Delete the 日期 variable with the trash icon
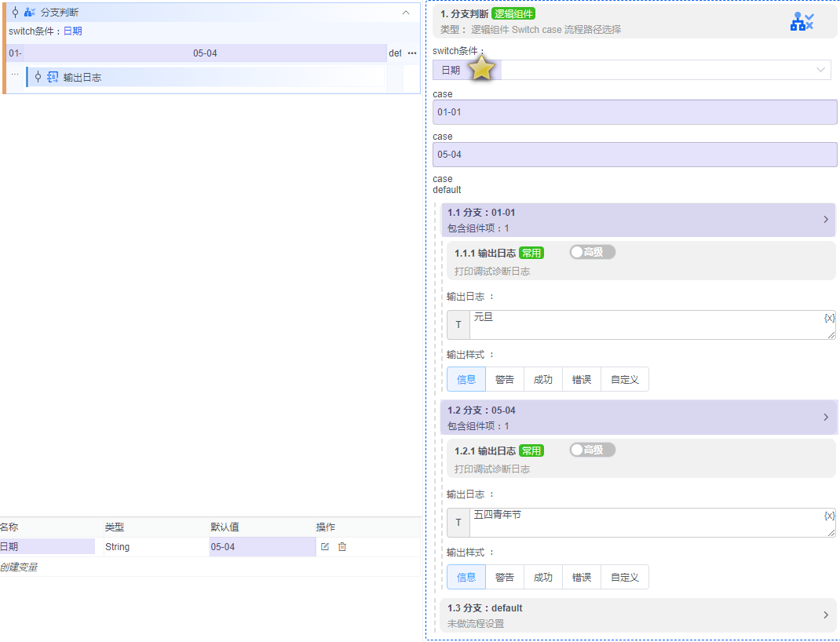The height and width of the screenshot is (642, 840). click(342, 547)
